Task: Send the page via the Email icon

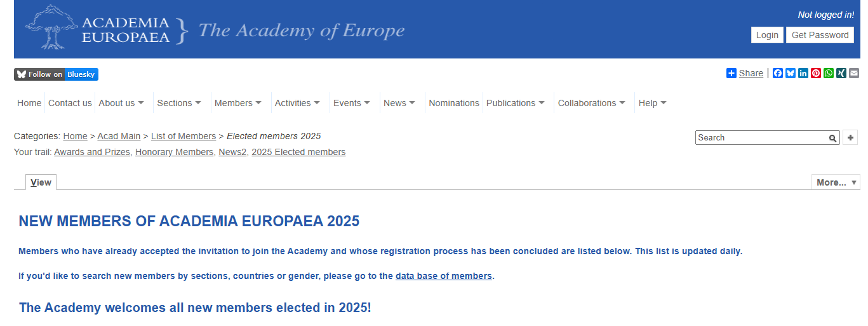Action: pos(854,73)
